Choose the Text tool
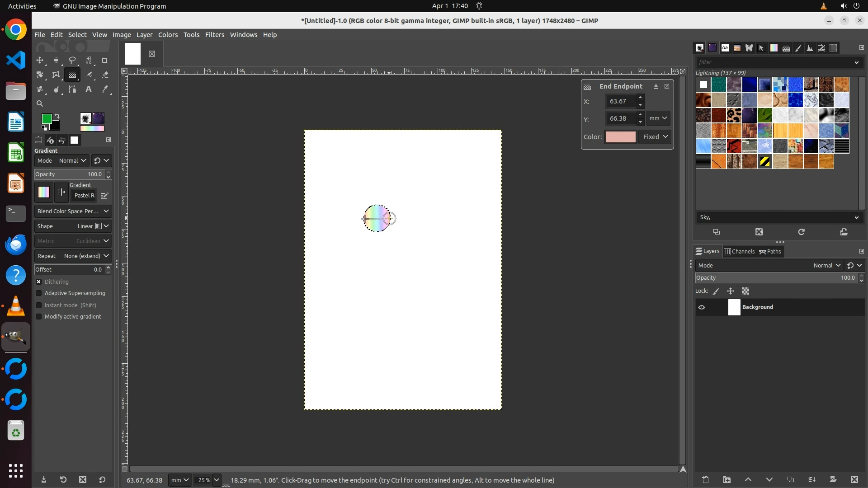 (89, 89)
